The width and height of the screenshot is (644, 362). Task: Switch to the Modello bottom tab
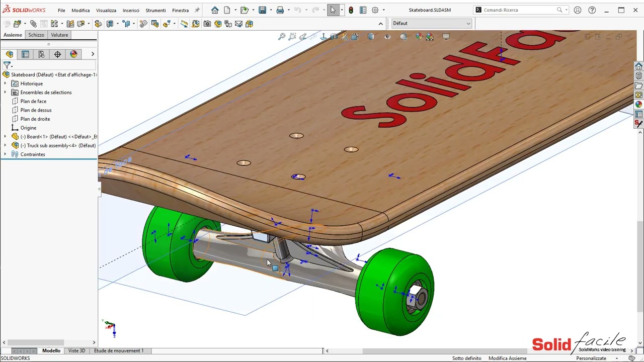pos(51,350)
